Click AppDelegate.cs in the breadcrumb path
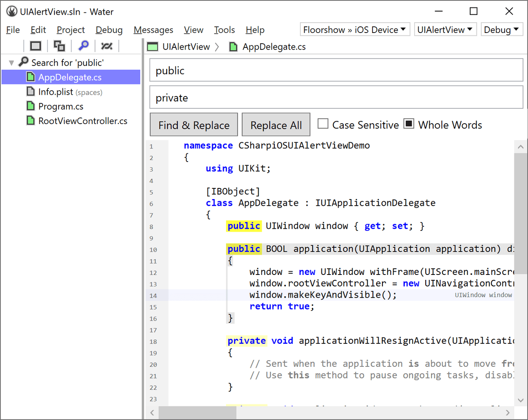Viewport: 528px width, 420px height. pos(274,47)
